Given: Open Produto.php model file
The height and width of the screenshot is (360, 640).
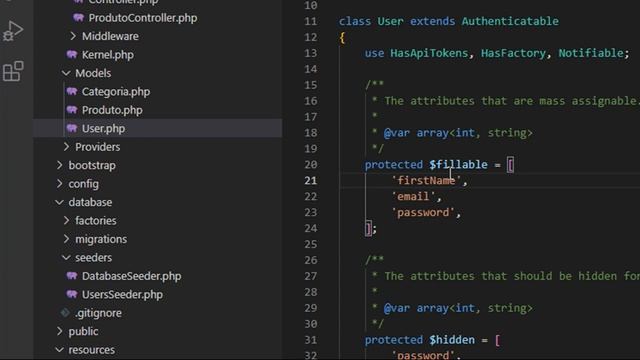Looking at the screenshot, I should (112, 110).
